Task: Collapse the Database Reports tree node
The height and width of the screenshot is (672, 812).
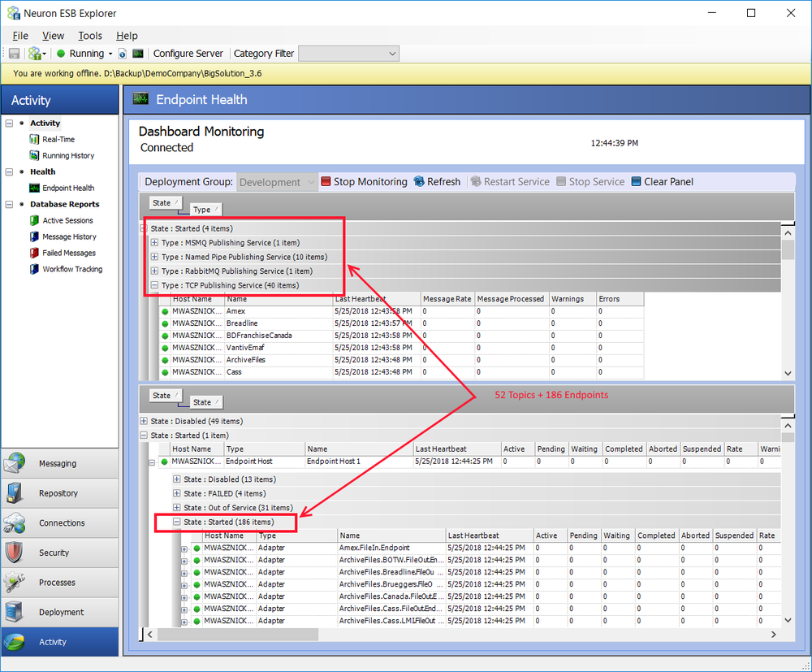Action: click(9, 204)
